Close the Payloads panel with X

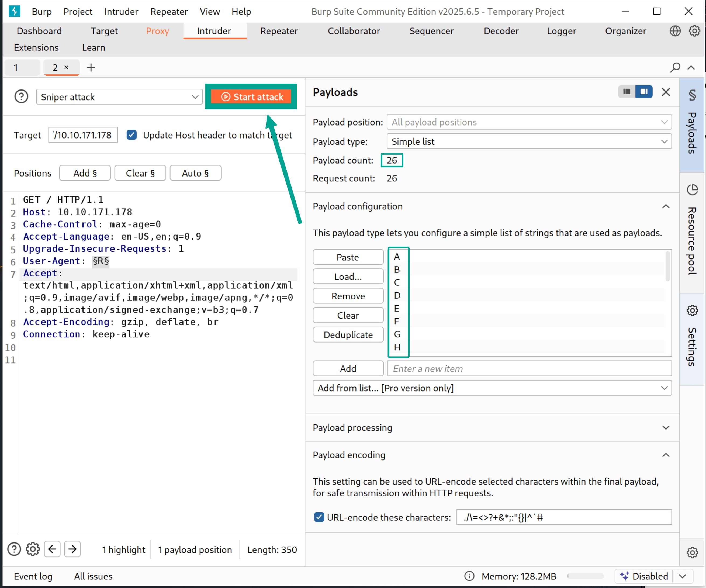click(x=666, y=92)
